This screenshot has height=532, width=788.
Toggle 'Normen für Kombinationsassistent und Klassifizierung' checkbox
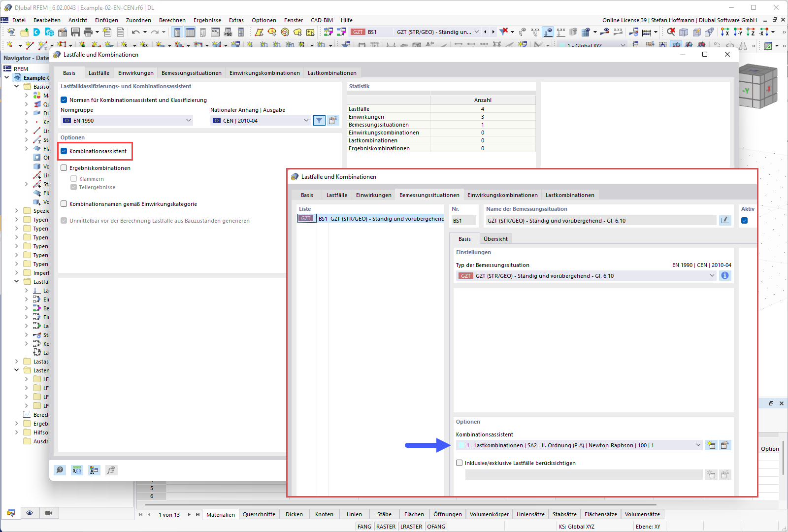tap(64, 100)
